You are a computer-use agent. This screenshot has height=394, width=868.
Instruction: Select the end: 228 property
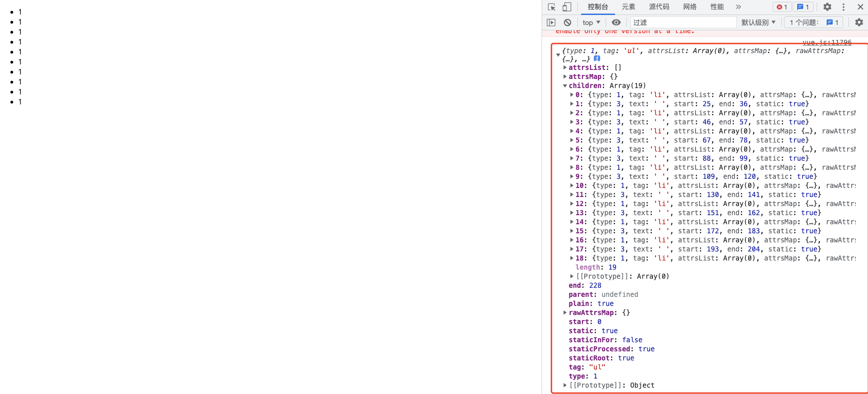coord(585,286)
